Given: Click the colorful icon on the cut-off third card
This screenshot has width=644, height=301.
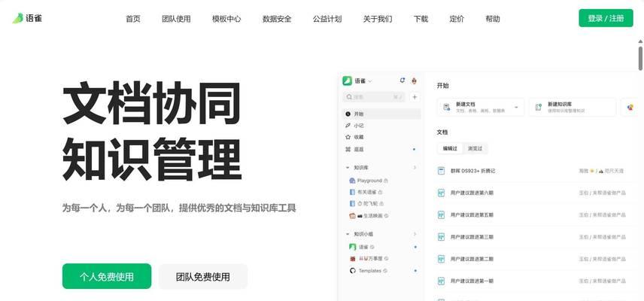Looking at the screenshot, I should click(630, 107).
